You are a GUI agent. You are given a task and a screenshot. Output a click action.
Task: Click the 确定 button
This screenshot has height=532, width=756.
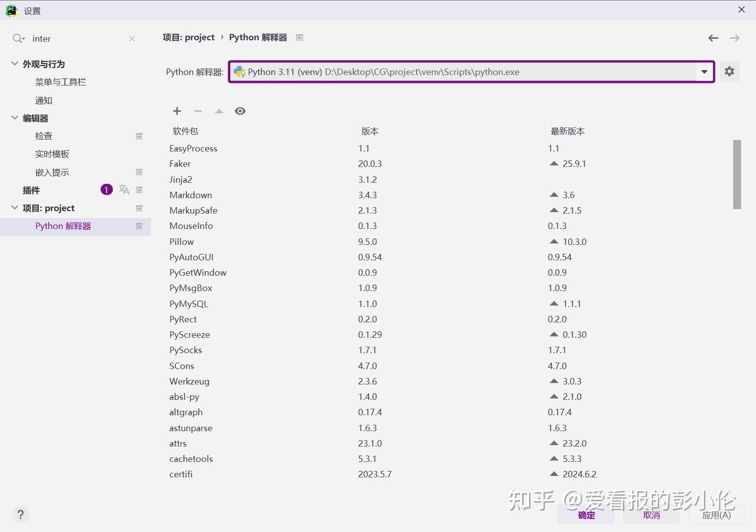[x=586, y=515]
